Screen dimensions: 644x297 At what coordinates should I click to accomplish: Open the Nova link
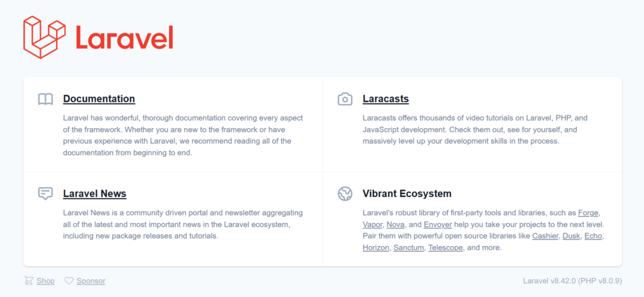396,224
